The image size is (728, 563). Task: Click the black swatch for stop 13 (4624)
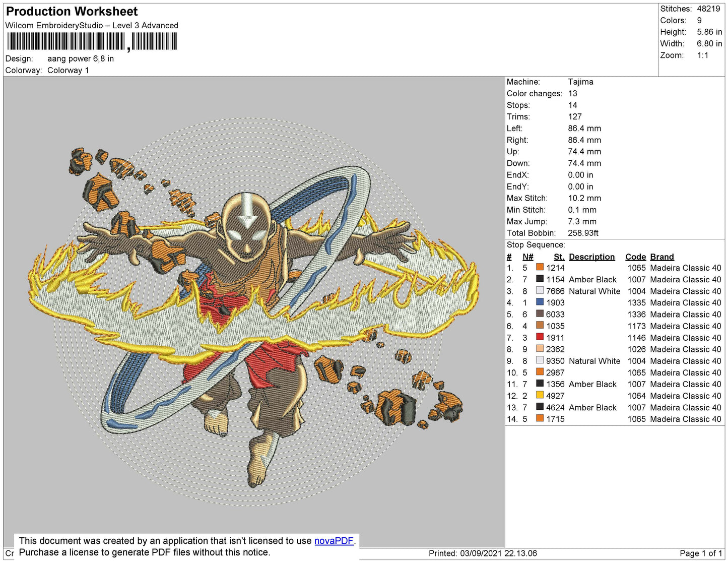click(540, 407)
